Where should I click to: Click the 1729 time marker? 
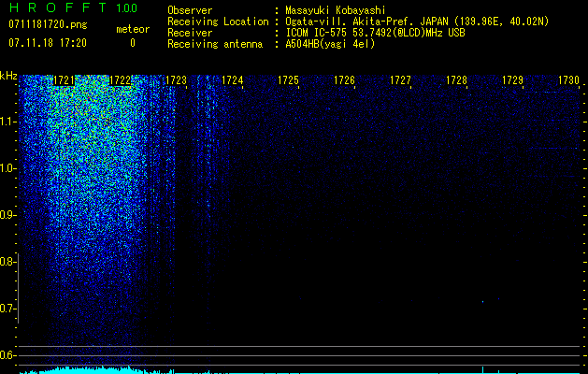point(512,80)
